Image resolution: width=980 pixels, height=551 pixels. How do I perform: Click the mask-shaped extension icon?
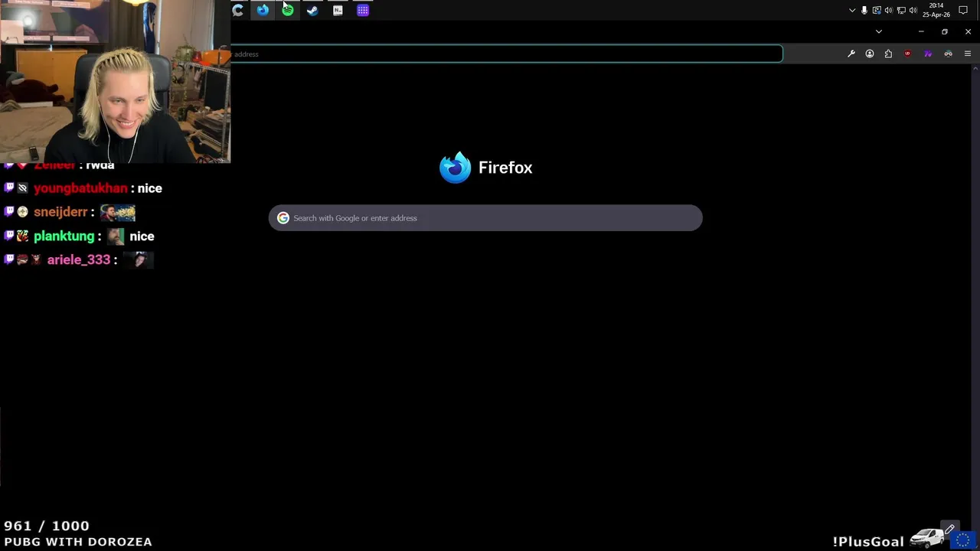pos(948,54)
